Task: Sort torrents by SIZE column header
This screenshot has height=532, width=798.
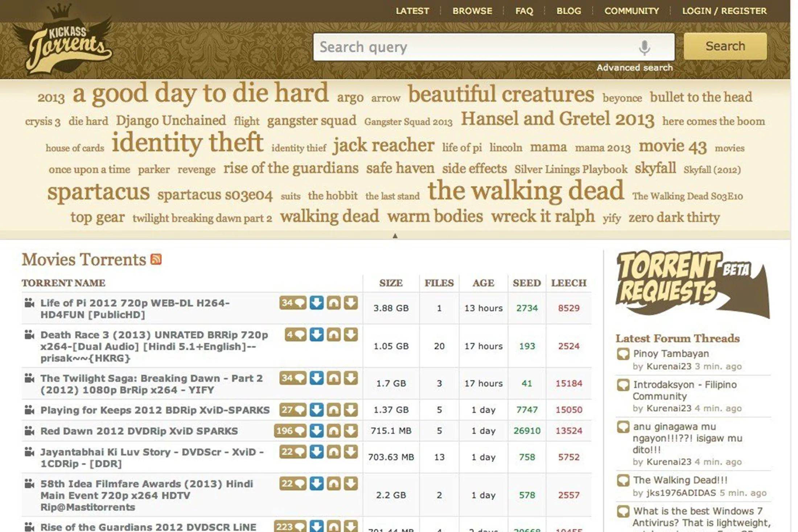Action: pyautogui.click(x=391, y=283)
